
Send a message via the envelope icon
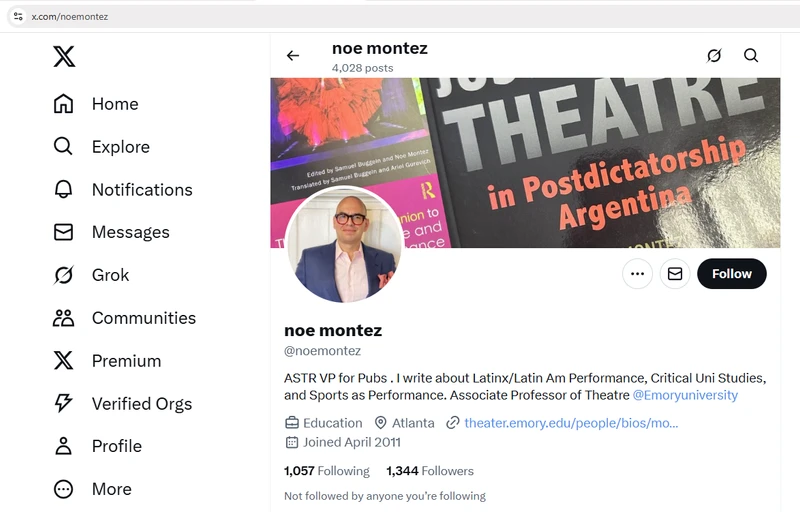(675, 274)
